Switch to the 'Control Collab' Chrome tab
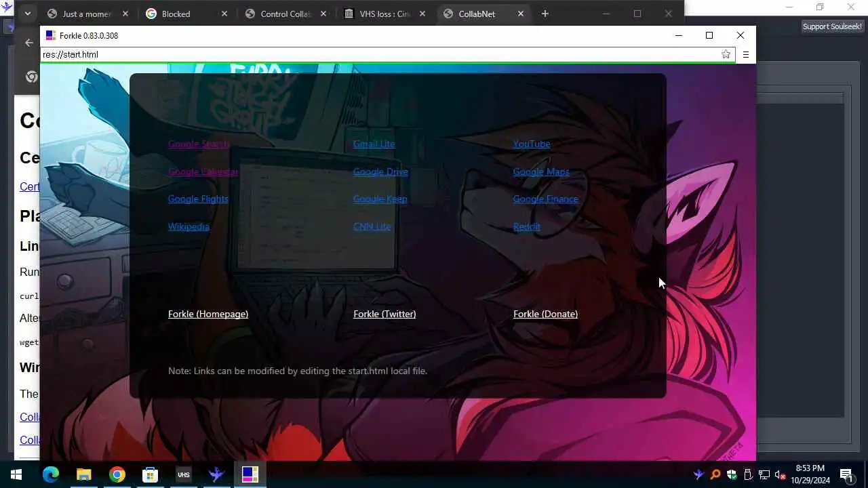868x488 pixels. click(285, 14)
